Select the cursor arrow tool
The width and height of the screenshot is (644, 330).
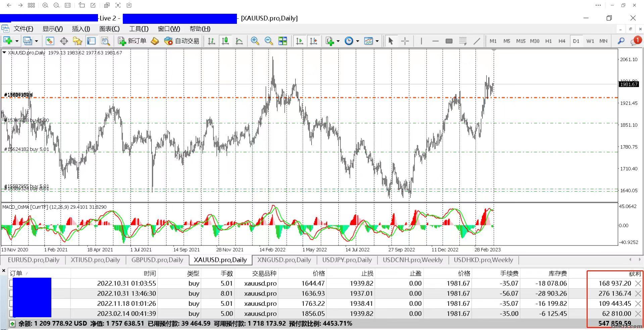click(x=390, y=41)
